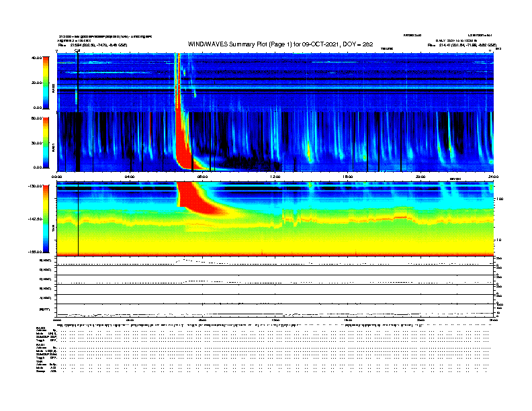Click the bottom line plot above time axis
The height and width of the screenshot is (411, 532).
(x=275, y=311)
